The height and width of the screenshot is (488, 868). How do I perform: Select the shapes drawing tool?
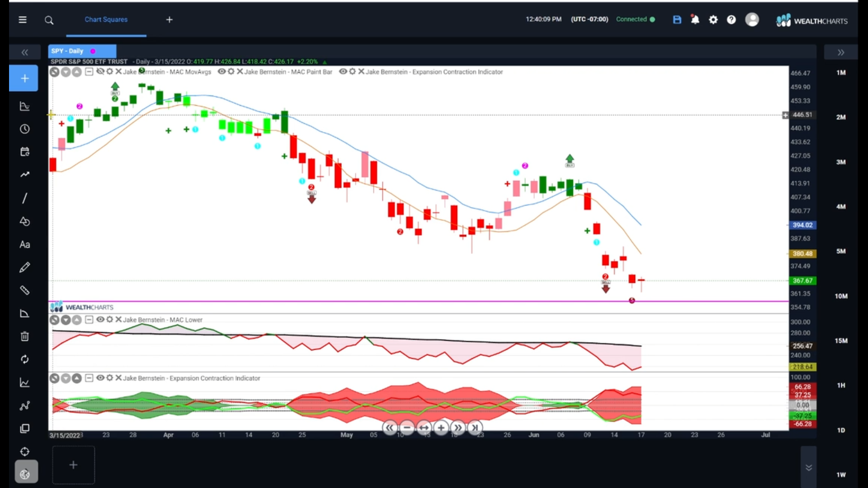(x=25, y=221)
